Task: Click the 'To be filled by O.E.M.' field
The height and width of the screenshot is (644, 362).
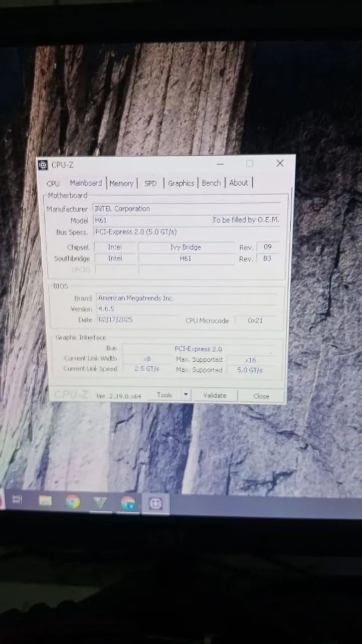Action: [246, 220]
